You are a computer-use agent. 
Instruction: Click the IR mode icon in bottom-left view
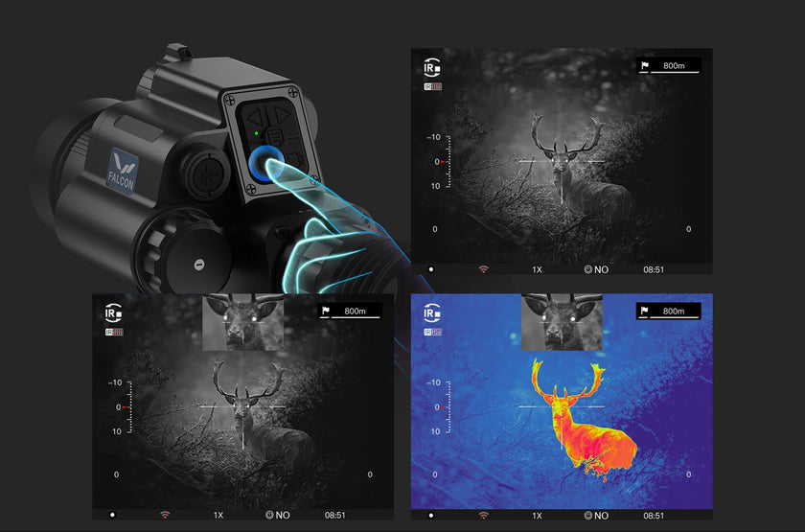(113, 312)
